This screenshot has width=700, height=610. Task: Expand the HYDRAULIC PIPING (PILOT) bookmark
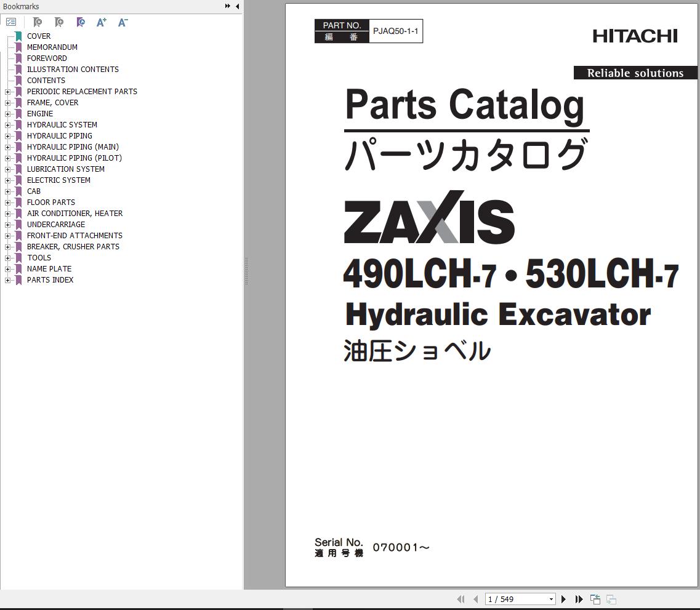(7, 158)
